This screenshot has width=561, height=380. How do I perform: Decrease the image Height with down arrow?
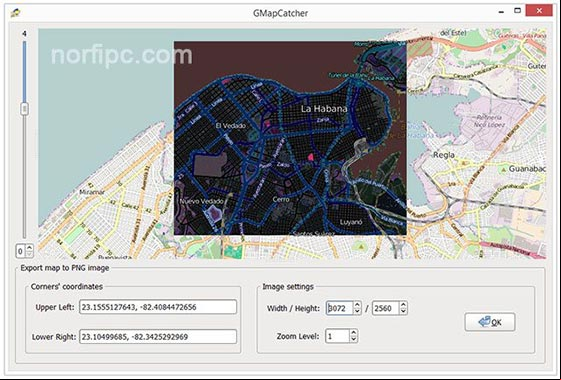(x=403, y=312)
